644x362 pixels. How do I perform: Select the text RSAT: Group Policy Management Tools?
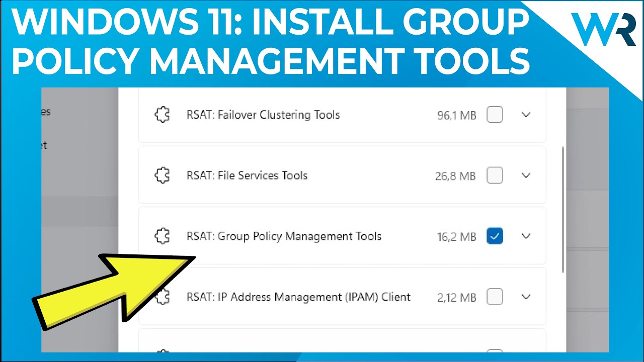(x=284, y=236)
